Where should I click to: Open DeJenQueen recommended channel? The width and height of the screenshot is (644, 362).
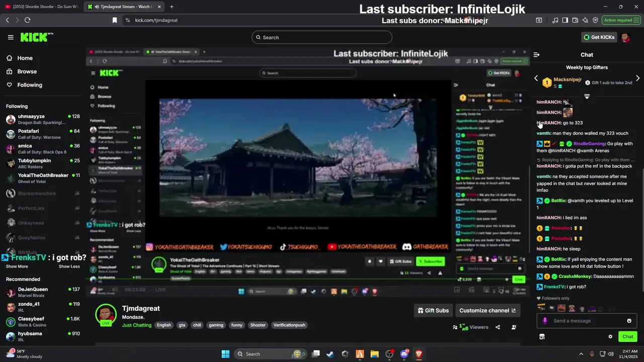click(x=43, y=292)
